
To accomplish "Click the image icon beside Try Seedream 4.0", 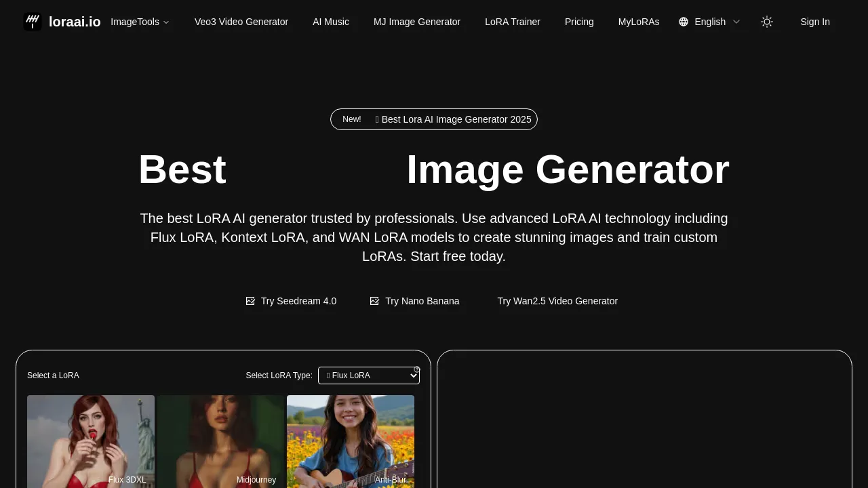I will click(250, 301).
